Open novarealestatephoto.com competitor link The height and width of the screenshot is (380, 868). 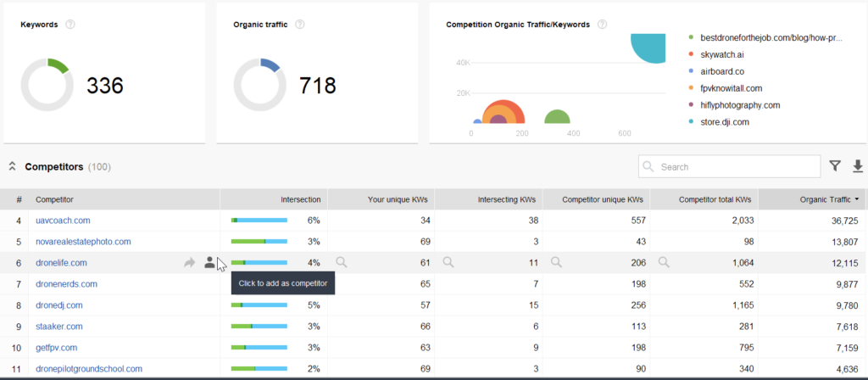pos(84,242)
